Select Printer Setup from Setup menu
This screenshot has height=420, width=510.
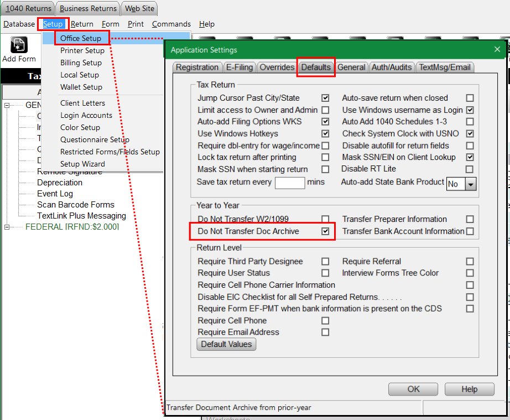tap(82, 50)
